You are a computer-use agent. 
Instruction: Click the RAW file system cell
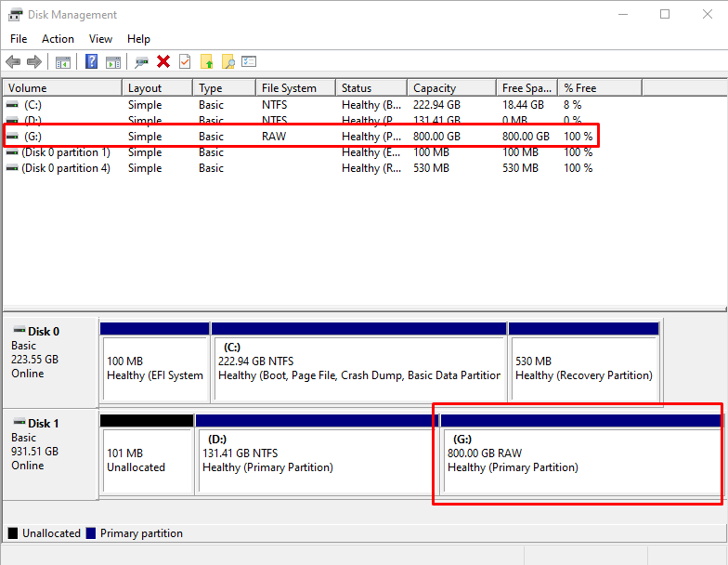click(x=274, y=137)
